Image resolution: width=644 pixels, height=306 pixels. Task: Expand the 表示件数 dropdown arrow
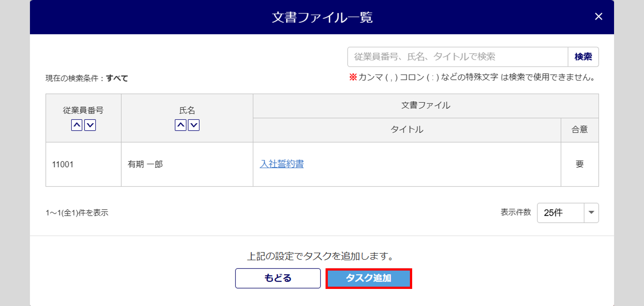click(x=591, y=213)
